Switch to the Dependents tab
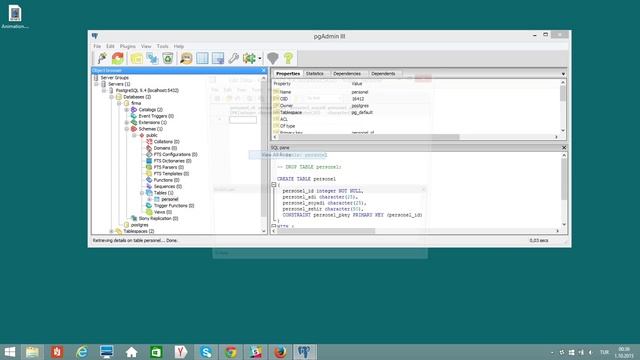640x360 pixels. tap(383, 73)
